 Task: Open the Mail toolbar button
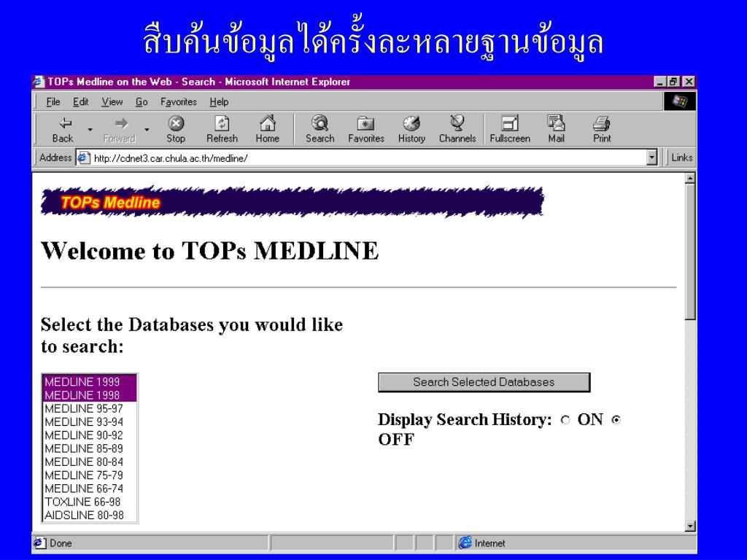pyautogui.click(x=556, y=129)
